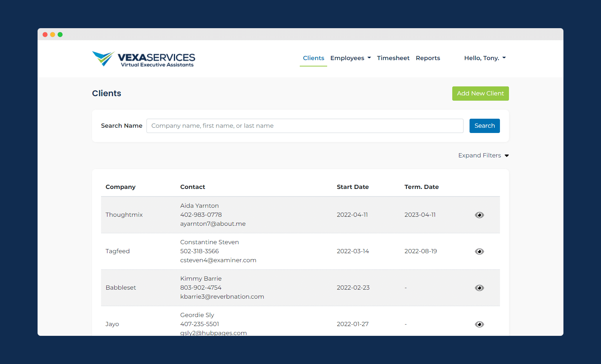
Task: Click the Clients page heading
Action: point(107,94)
